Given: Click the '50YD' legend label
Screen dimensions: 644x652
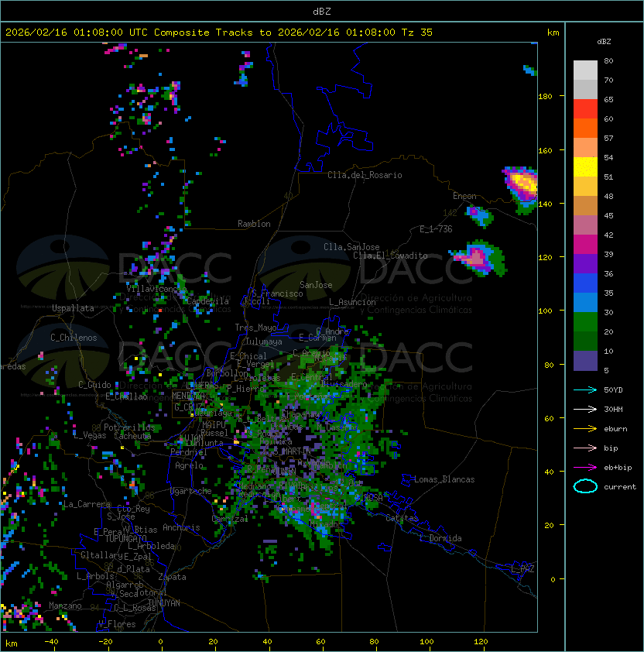Looking at the screenshot, I should pyautogui.click(x=613, y=390).
